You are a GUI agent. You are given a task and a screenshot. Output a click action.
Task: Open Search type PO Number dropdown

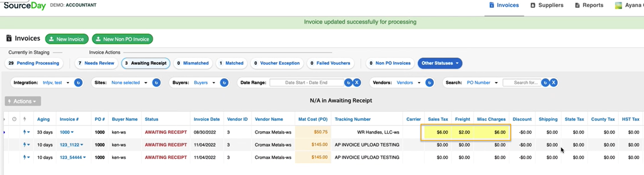(482, 83)
